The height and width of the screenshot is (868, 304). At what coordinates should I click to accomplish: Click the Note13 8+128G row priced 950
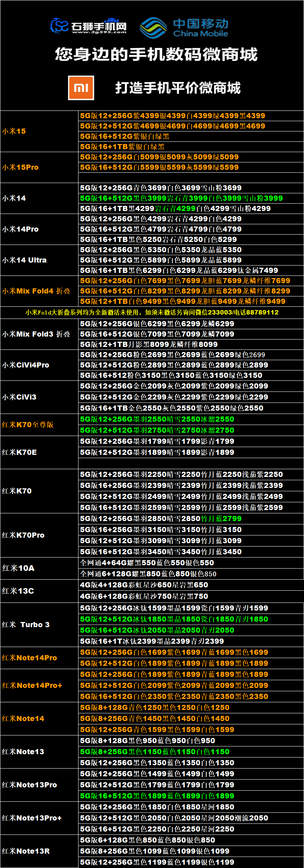tap(191, 741)
